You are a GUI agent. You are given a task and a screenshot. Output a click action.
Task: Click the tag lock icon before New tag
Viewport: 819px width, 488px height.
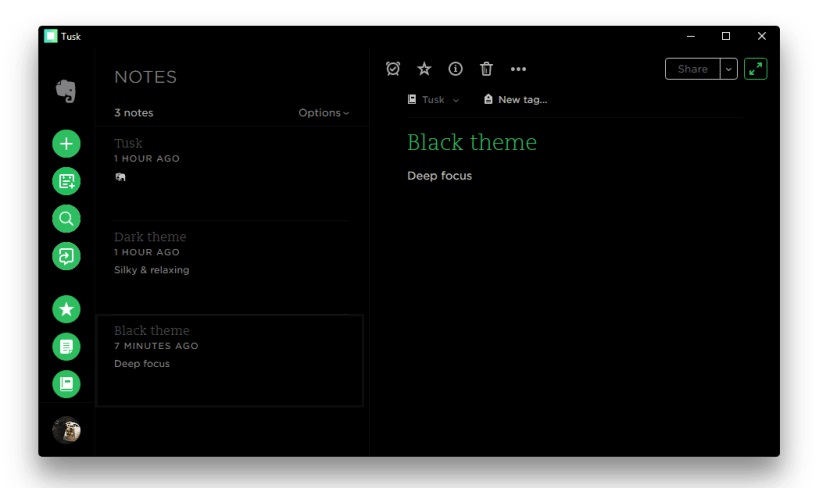click(488, 99)
